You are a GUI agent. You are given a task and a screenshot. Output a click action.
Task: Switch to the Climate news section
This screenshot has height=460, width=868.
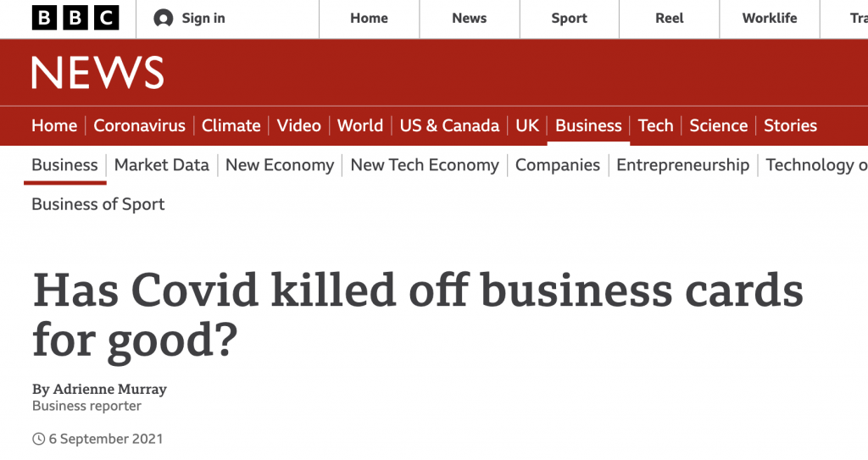(231, 125)
